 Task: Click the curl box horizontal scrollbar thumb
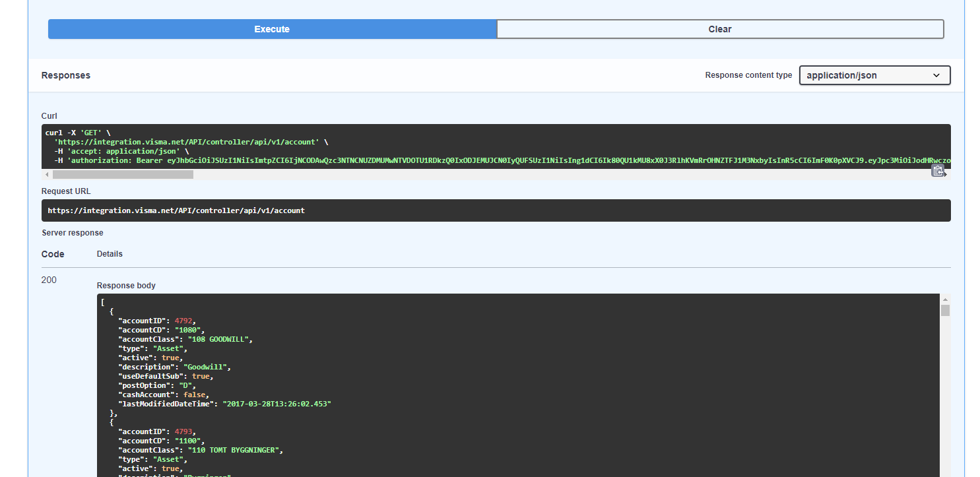(123, 175)
